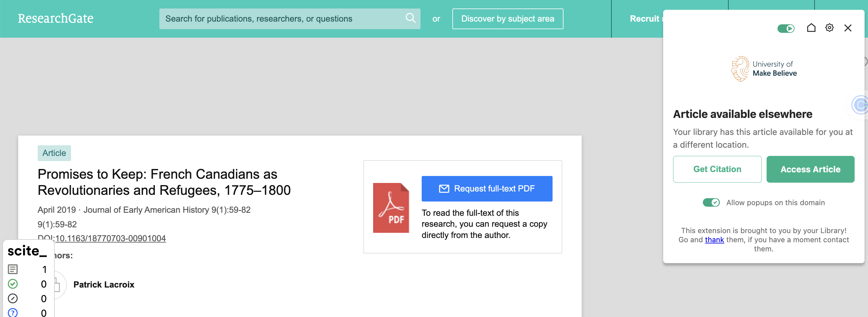868x317 pixels.
Task: Open the Recruit menu item
Action: (644, 19)
